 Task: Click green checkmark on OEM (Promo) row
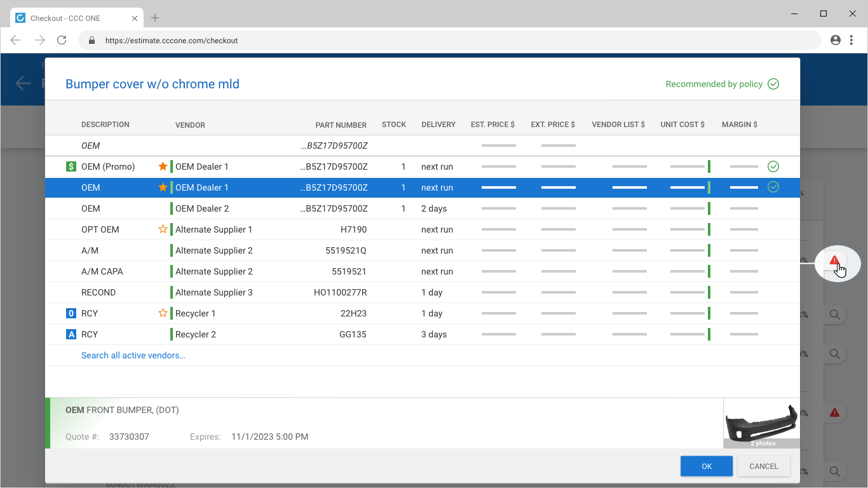tap(773, 166)
